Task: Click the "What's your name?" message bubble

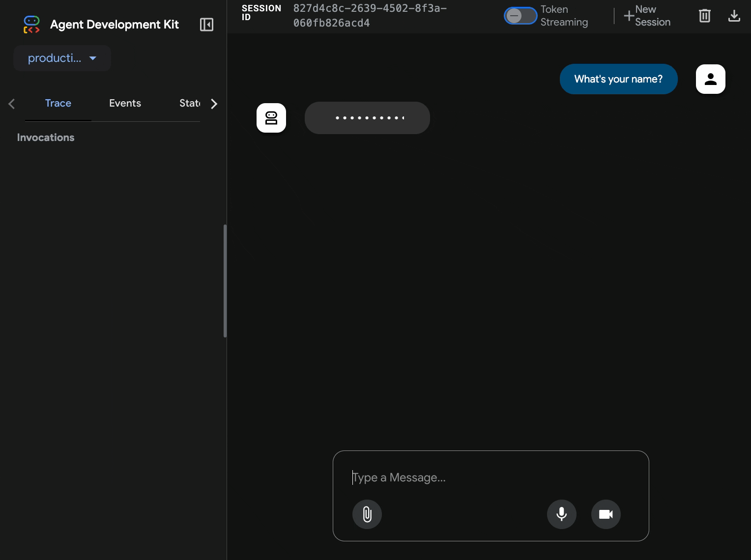Action: pyautogui.click(x=618, y=79)
